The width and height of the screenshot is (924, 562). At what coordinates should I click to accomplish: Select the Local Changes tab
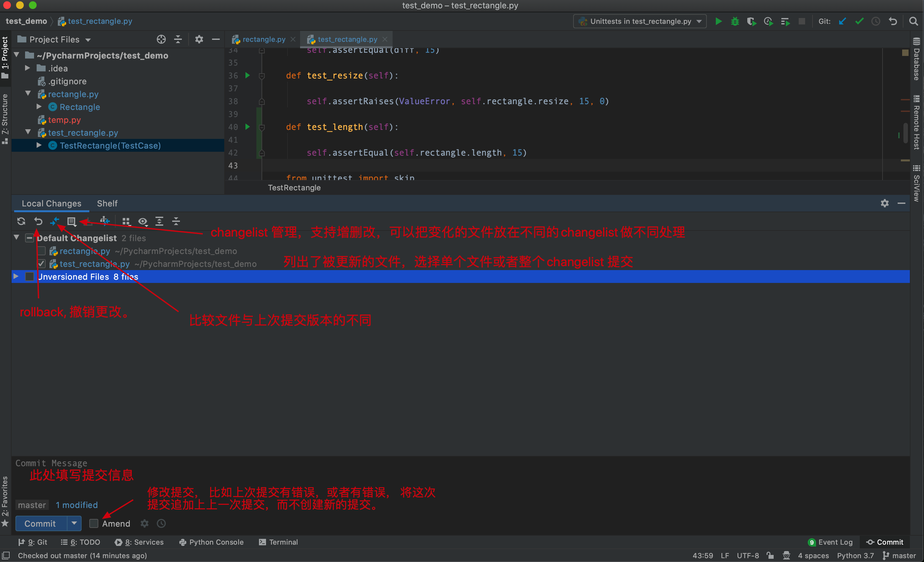pyautogui.click(x=51, y=203)
